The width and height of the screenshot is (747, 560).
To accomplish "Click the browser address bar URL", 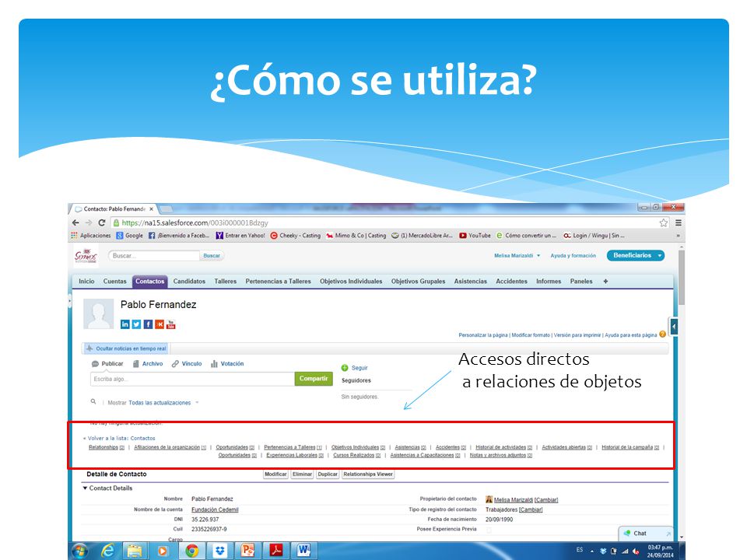I will (195, 223).
